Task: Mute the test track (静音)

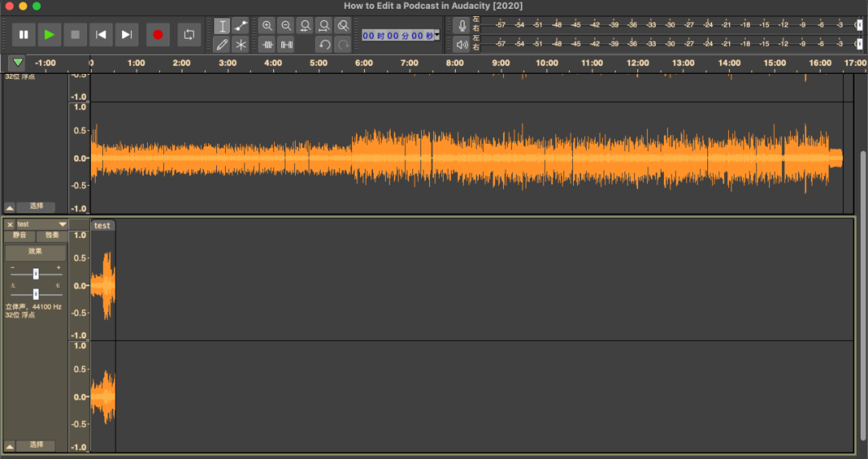Action: pos(19,236)
